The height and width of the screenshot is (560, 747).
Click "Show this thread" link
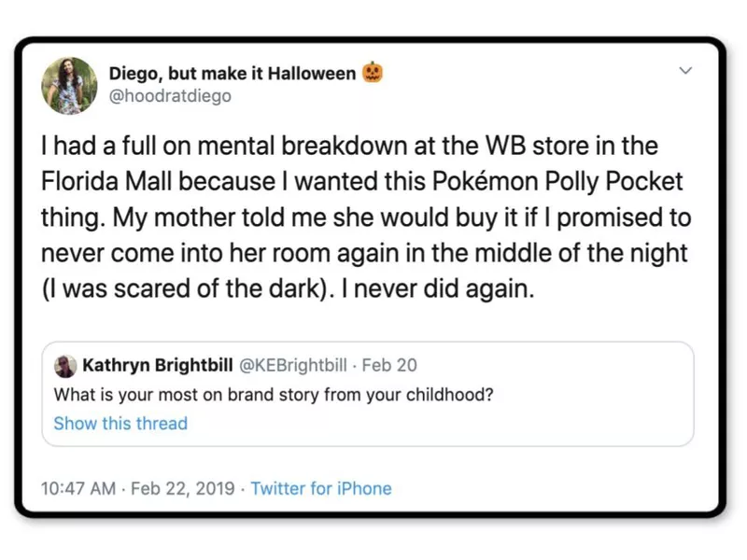[x=120, y=423]
